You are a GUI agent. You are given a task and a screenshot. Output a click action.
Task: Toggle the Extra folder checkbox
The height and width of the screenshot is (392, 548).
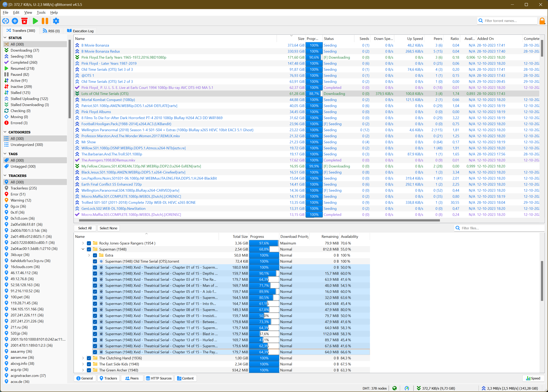[95, 255]
